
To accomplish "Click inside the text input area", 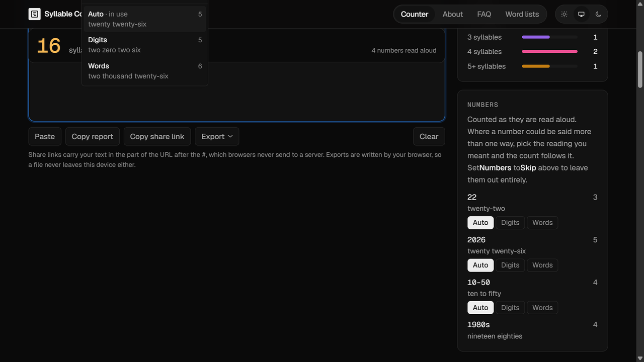I will pos(236,92).
